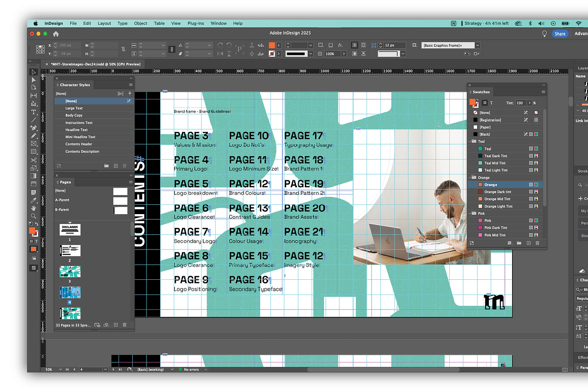
Task: Choose the Rectangle Frame tool
Action: pyautogui.click(x=33, y=144)
